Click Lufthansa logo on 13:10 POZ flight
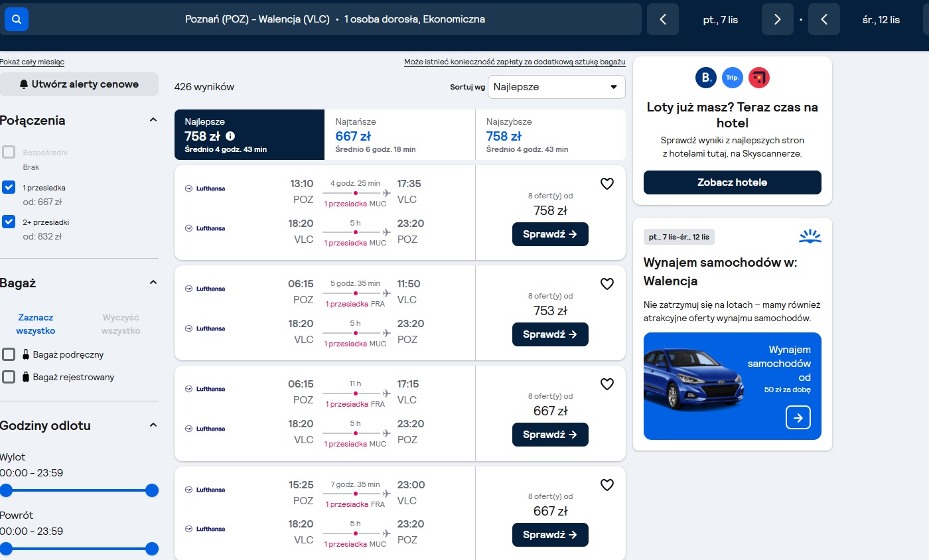Image resolution: width=929 pixels, height=560 pixels. [205, 188]
